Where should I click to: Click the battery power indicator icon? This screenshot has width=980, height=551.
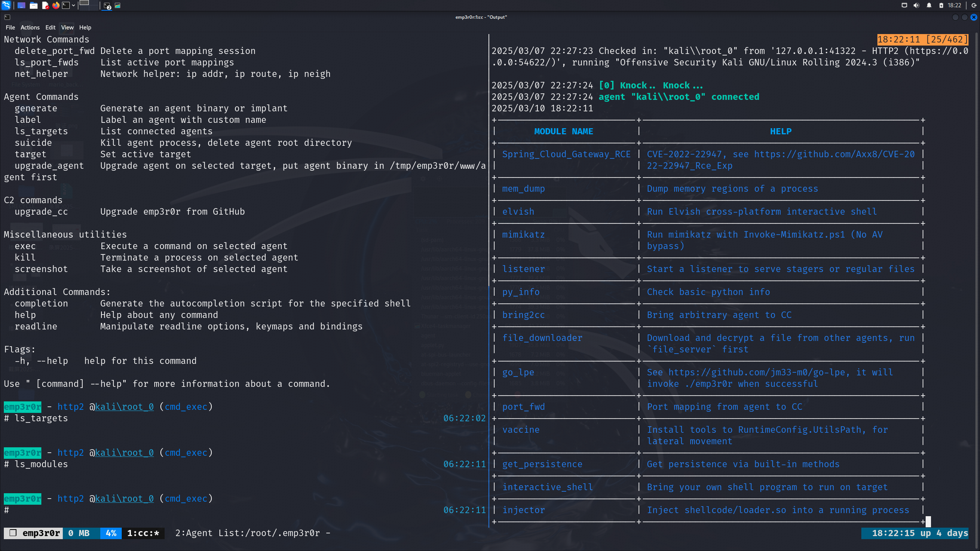(x=941, y=5)
